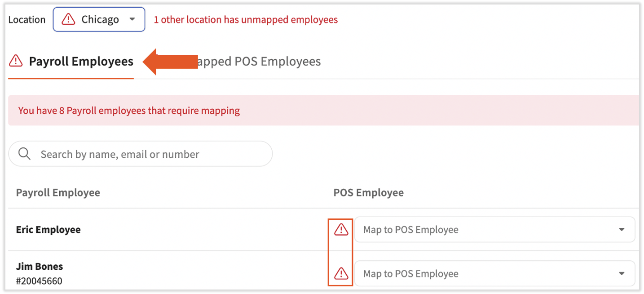The image size is (644, 294).
Task: Click the orange arrow pointing at Payroll Employees
Action: click(x=171, y=61)
